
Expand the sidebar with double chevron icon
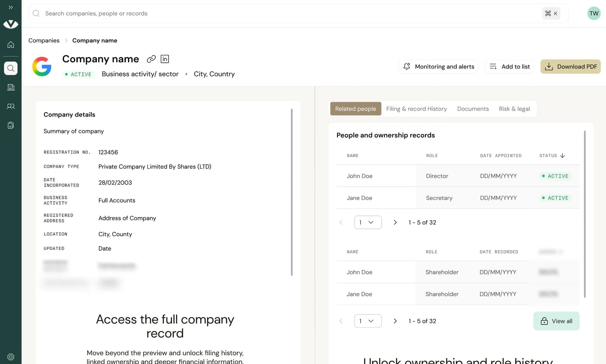click(x=11, y=7)
